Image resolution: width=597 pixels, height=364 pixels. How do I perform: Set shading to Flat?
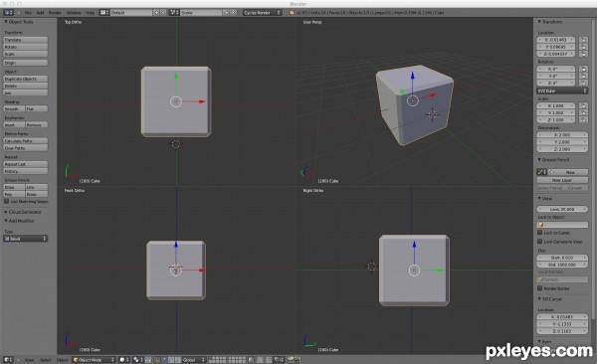37,108
